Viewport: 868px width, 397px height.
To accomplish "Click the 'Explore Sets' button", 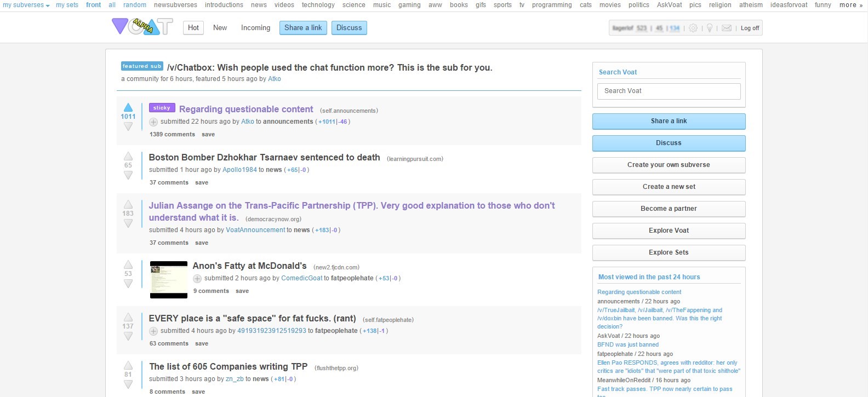I will [x=669, y=252].
